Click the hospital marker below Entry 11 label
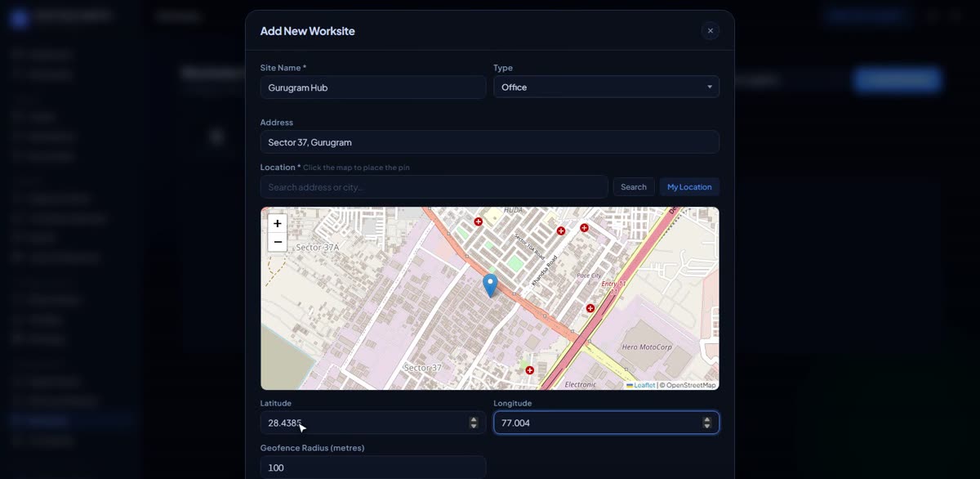Viewport: 980px width, 479px height. 590,308
